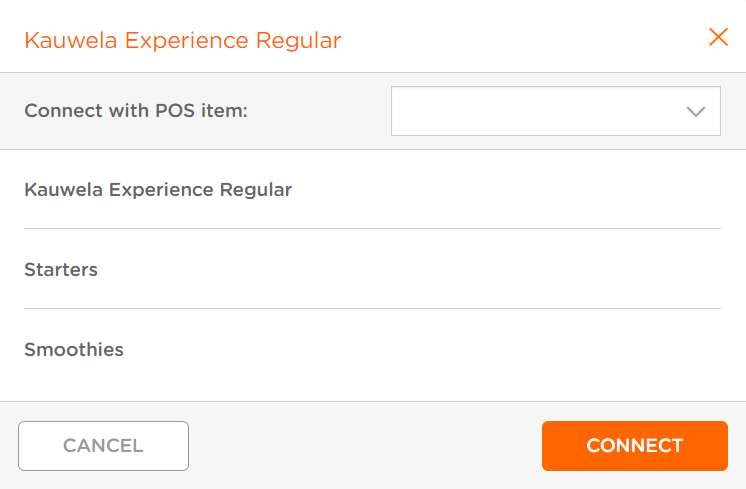The height and width of the screenshot is (489, 746).
Task: Dismiss the dialog via the X icon
Action: (x=718, y=37)
